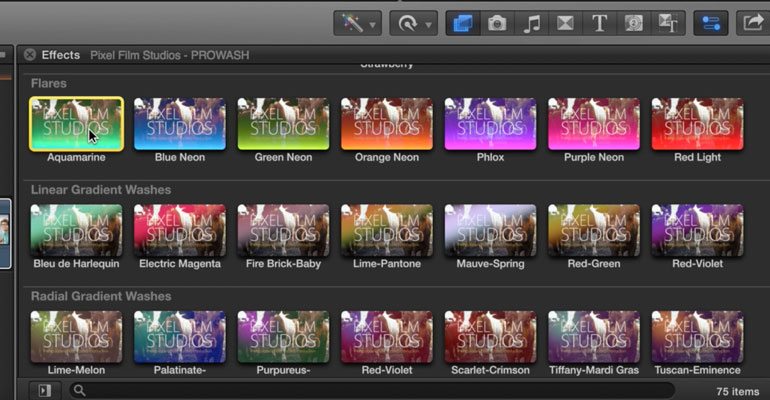Screen dimensions: 770x400
Task: Pick the Lime-Melon radial wash
Action: 76,337
